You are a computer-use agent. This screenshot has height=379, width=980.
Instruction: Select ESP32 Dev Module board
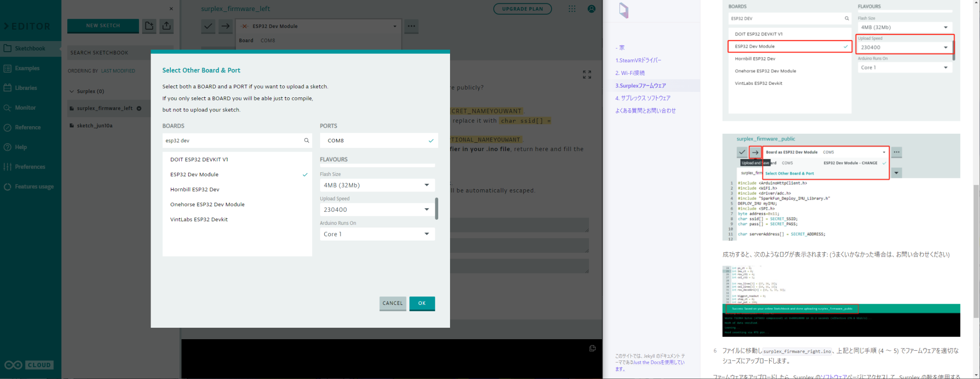click(x=195, y=174)
